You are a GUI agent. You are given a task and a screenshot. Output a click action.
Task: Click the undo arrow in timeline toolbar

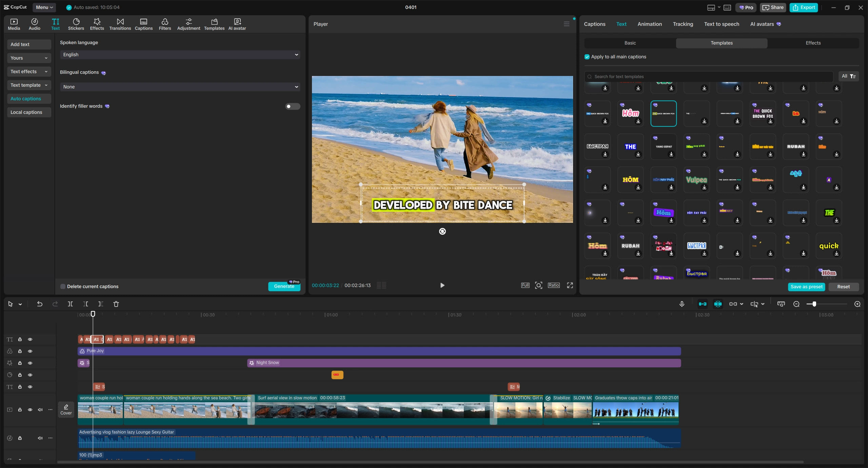click(x=40, y=304)
